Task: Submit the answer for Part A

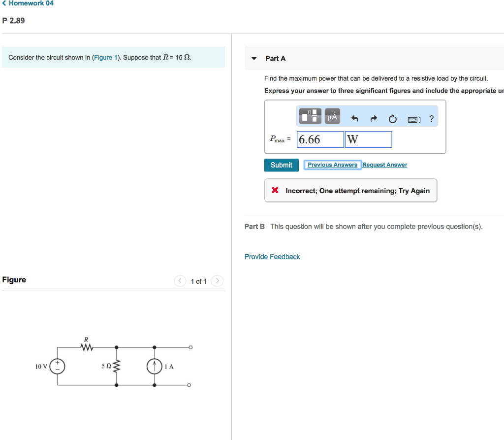Action: (281, 165)
